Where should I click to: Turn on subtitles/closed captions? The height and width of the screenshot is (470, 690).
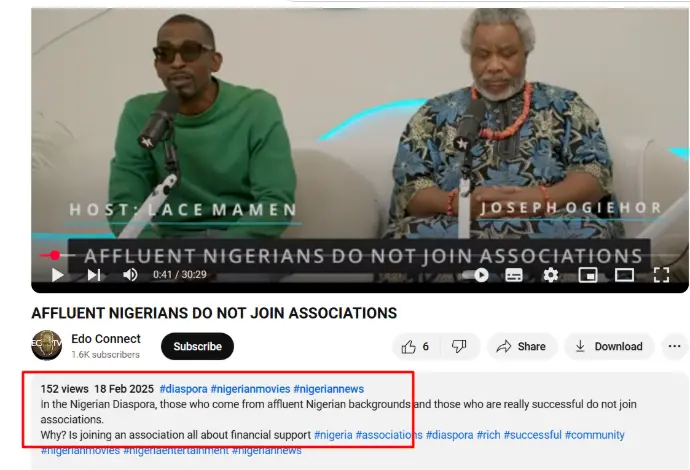[x=514, y=275]
